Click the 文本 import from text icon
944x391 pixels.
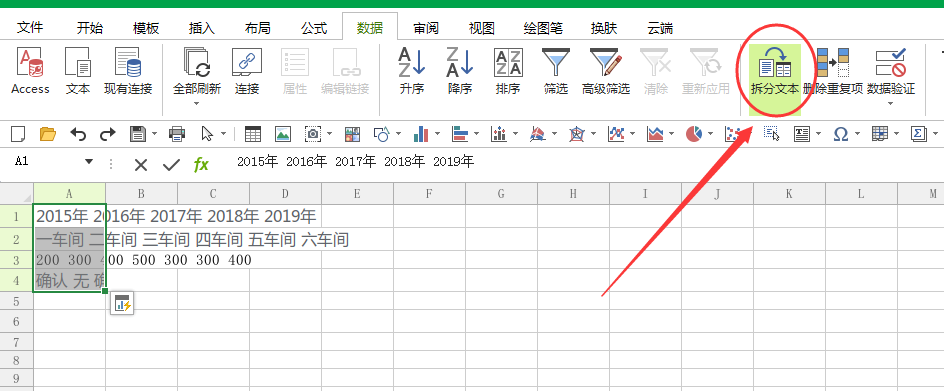tap(78, 71)
